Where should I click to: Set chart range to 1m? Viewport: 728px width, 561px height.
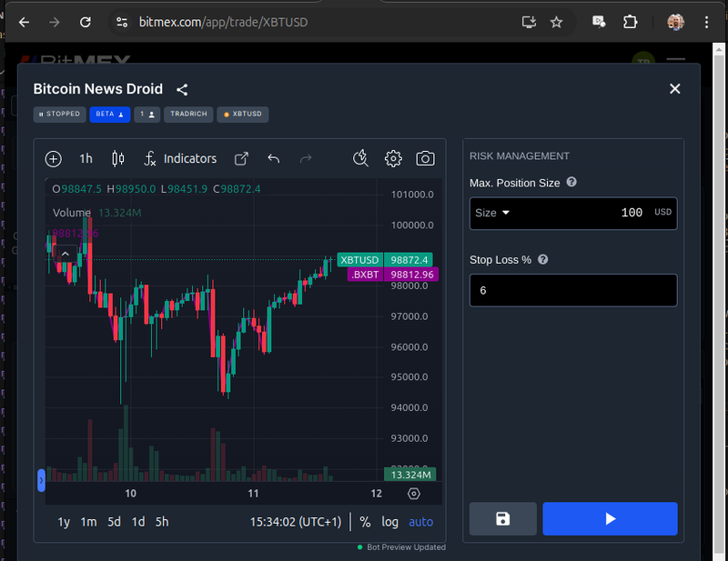tap(88, 523)
